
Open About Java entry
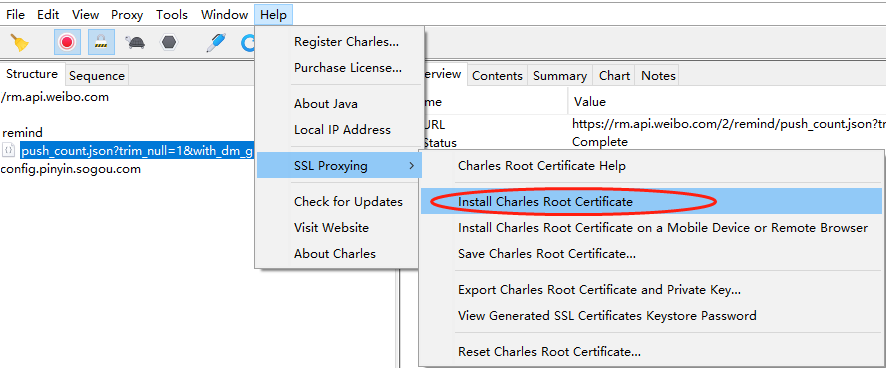[x=338, y=104]
